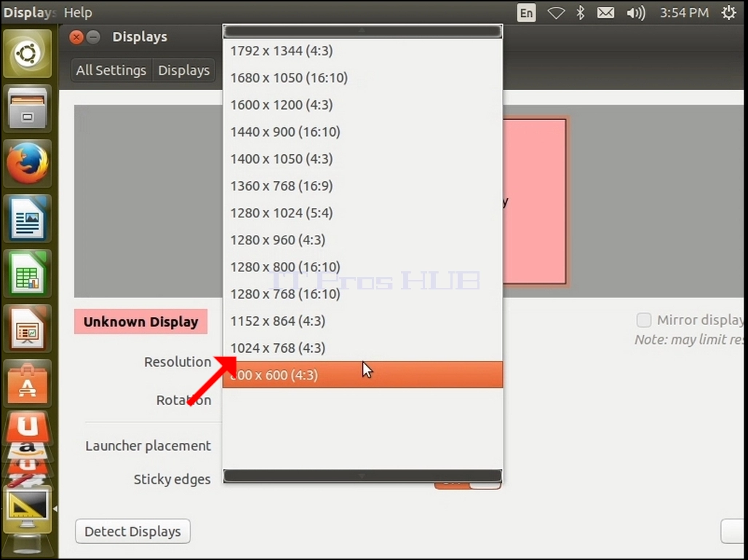Launch the Files manager from the launcher
This screenshot has width=748, height=560.
[28, 109]
